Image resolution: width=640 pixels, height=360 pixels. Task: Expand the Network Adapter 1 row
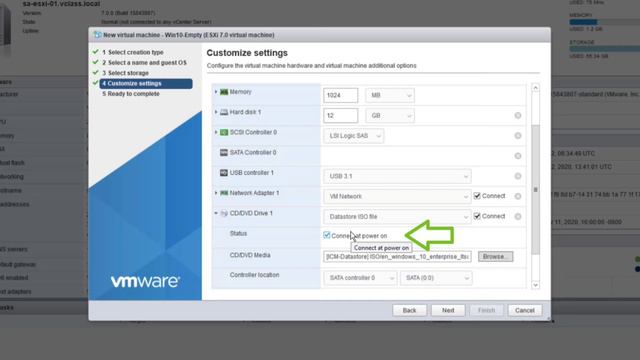216,193
